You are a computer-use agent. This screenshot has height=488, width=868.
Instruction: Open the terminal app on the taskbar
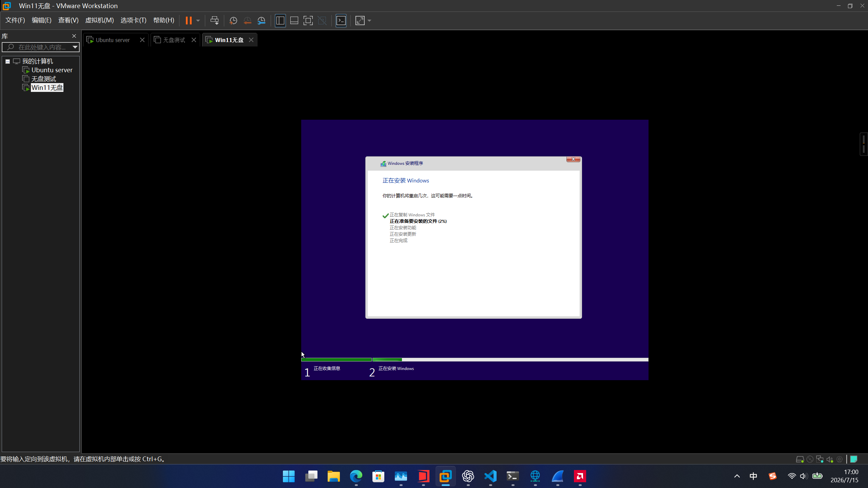coord(513,476)
